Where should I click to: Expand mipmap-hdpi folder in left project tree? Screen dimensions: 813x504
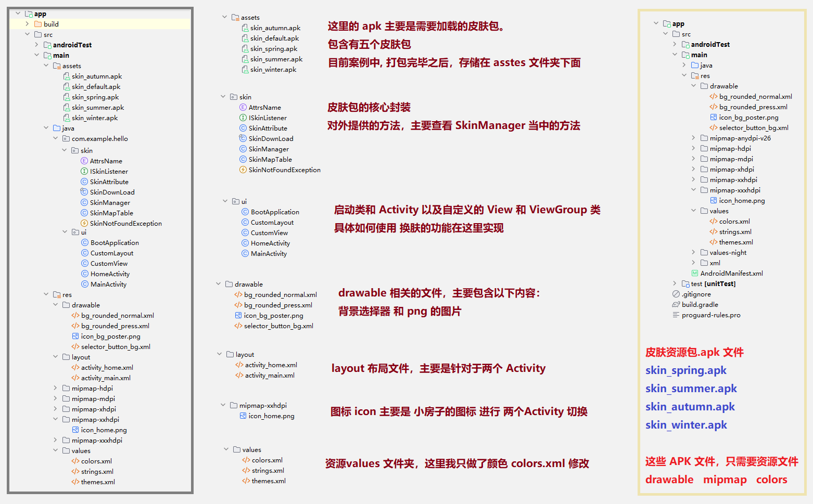[x=56, y=388]
